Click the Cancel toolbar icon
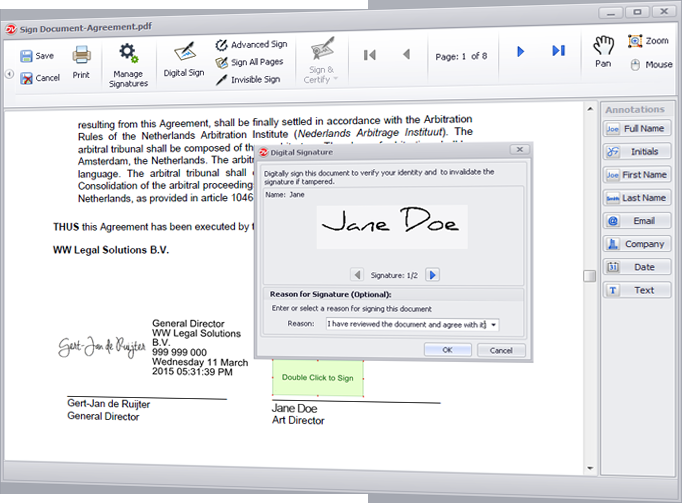 pos(26,78)
